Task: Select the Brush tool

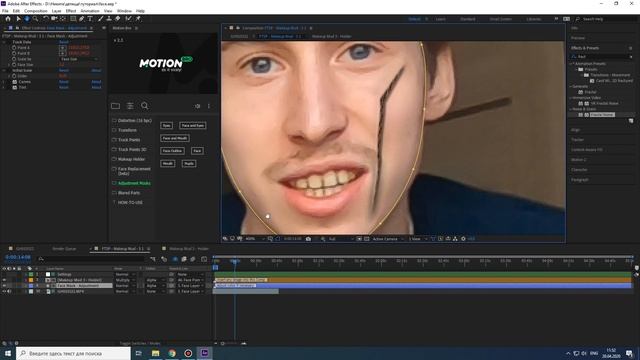Action: 100,19
